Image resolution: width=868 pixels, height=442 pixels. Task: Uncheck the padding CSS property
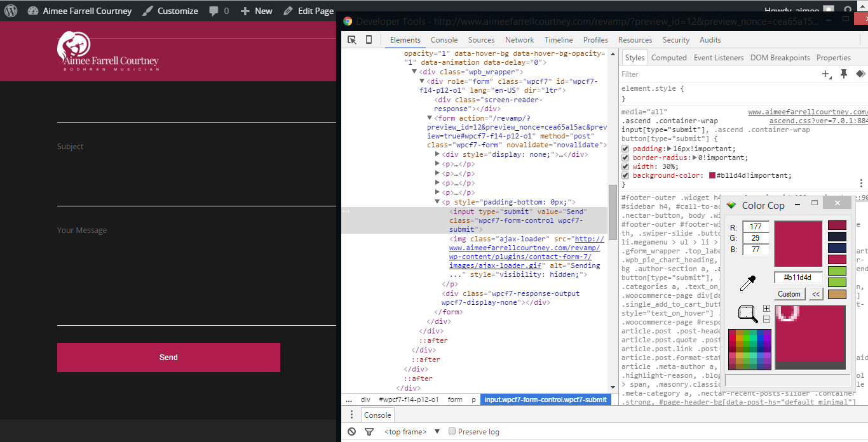(625, 149)
